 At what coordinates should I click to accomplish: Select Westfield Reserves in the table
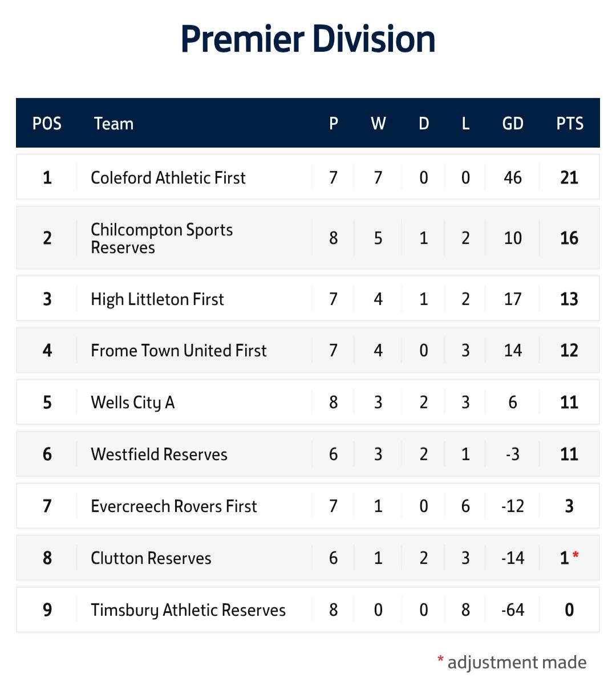(159, 454)
